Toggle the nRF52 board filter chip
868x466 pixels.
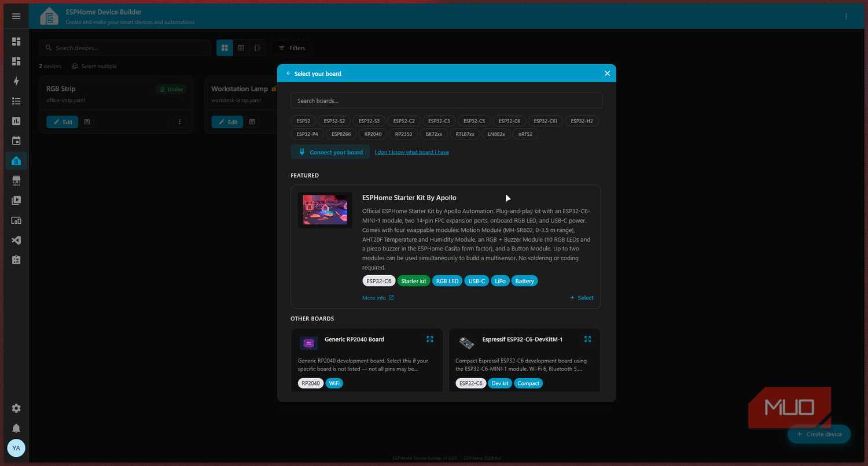(x=525, y=134)
